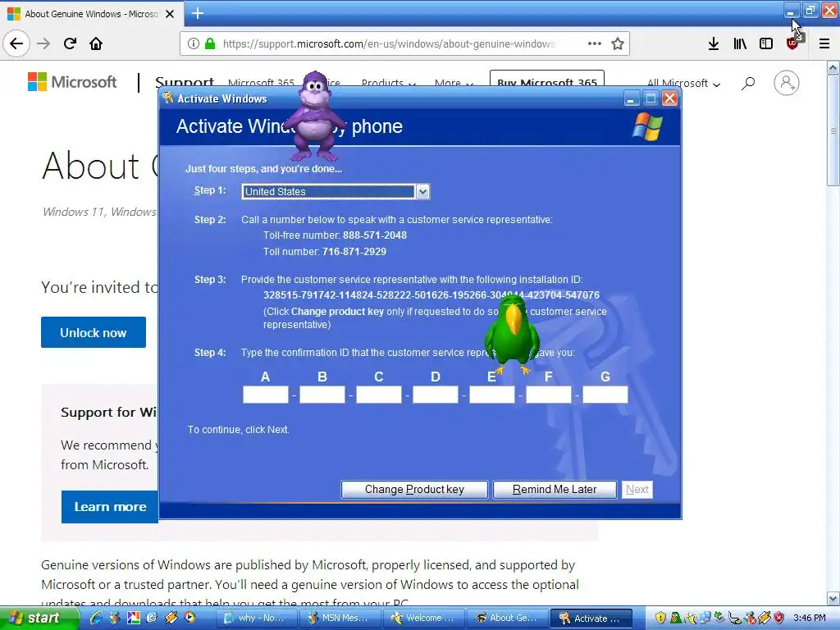Open the Downloads arrow in browser toolbar
The image size is (840, 630).
pos(713,43)
